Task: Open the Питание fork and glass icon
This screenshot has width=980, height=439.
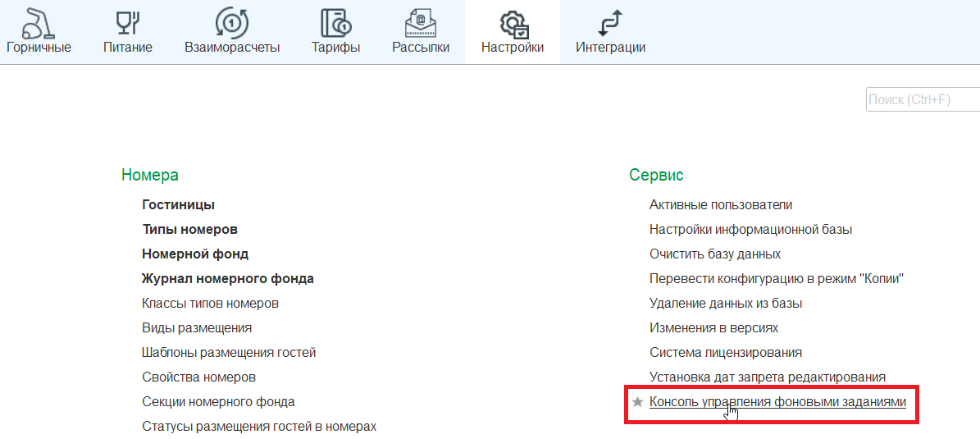Action: [127, 24]
